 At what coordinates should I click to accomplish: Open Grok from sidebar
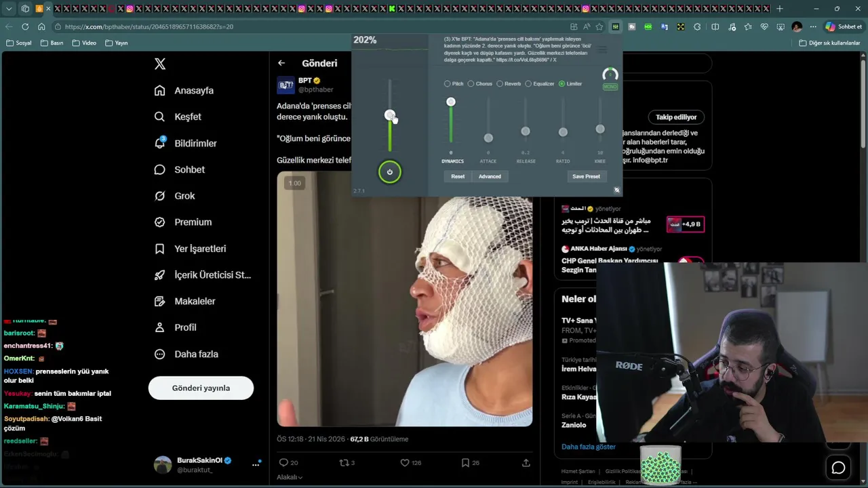click(x=175, y=196)
